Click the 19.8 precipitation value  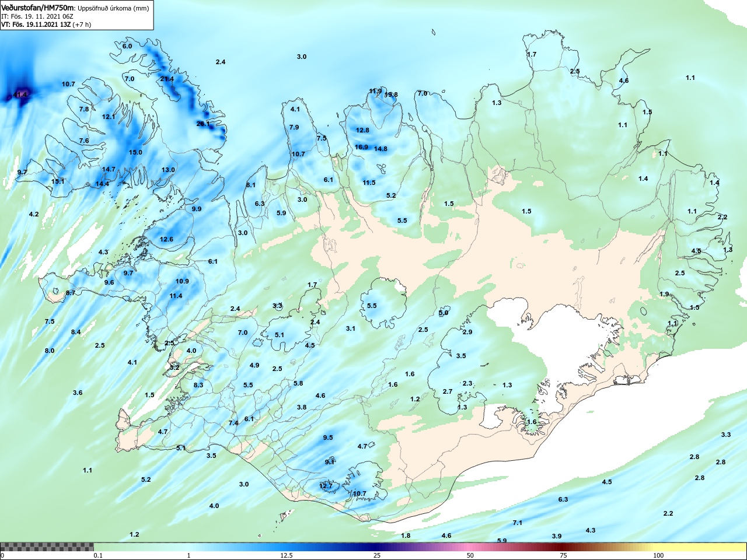point(391,94)
